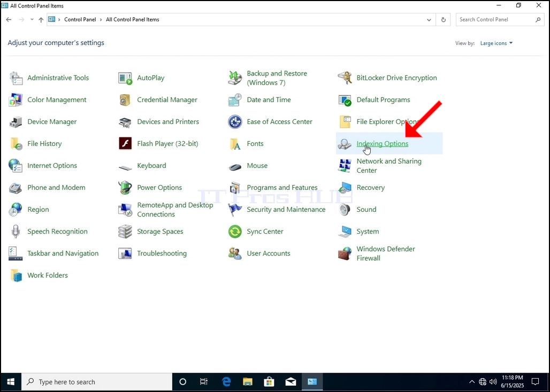Click the Taskbar and Navigation link
Viewport: 550px width, 392px height.
coord(63,253)
